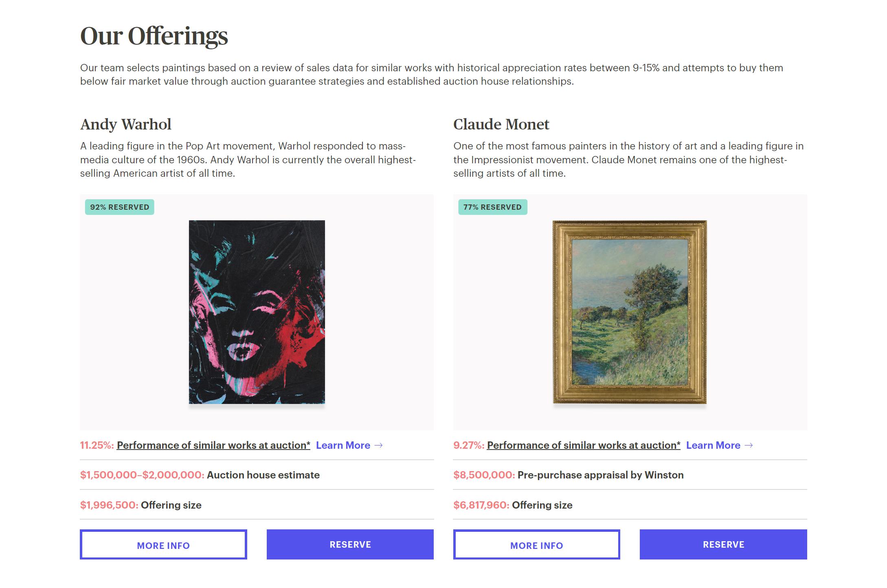Click the 'Our Offerings' page title

(x=154, y=36)
